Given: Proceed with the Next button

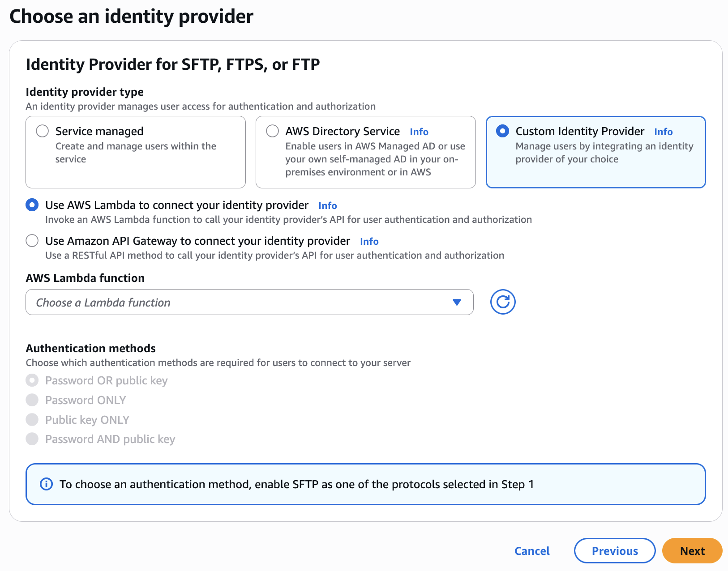Looking at the screenshot, I should click(692, 551).
